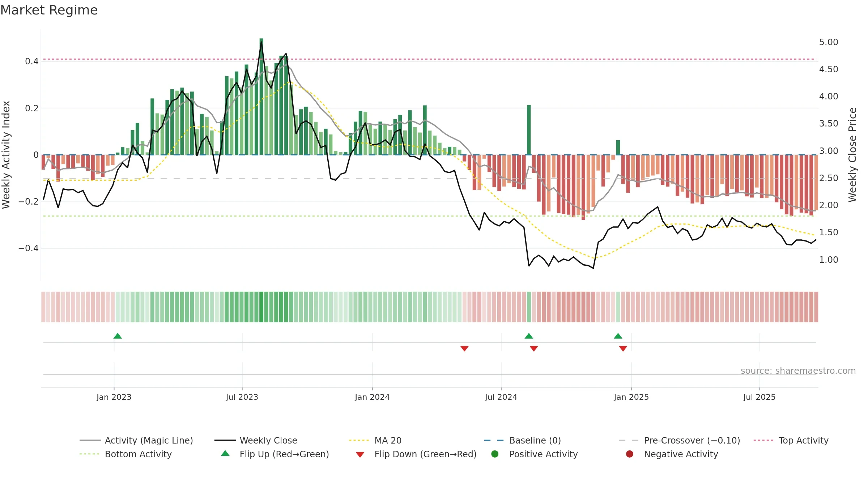Click the Flip Up marker before Jan 2025

(x=618, y=336)
